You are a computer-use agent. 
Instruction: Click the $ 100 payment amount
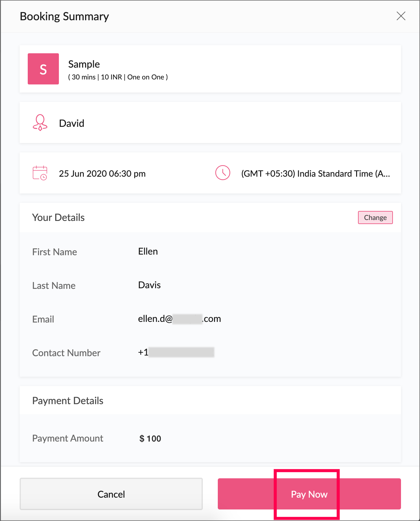point(150,439)
